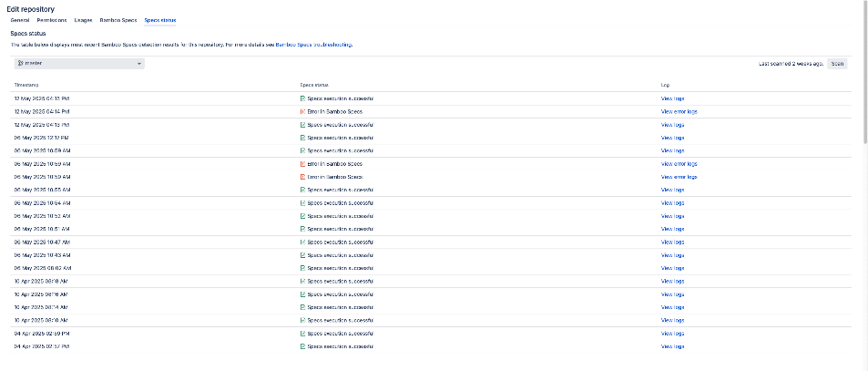This screenshot has height=371, width=868.
Task: Click timestamp 06 May 2025 12:12 PM
Action: pyautogui.click(x=42, y=138)
